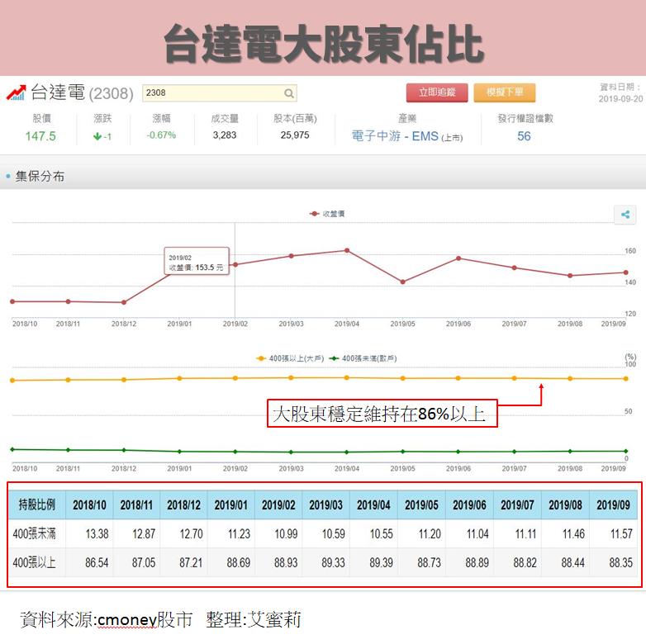Click the change percent value -0.67%
The width and height of the screenshot is (646, 644).
[161, 135]
